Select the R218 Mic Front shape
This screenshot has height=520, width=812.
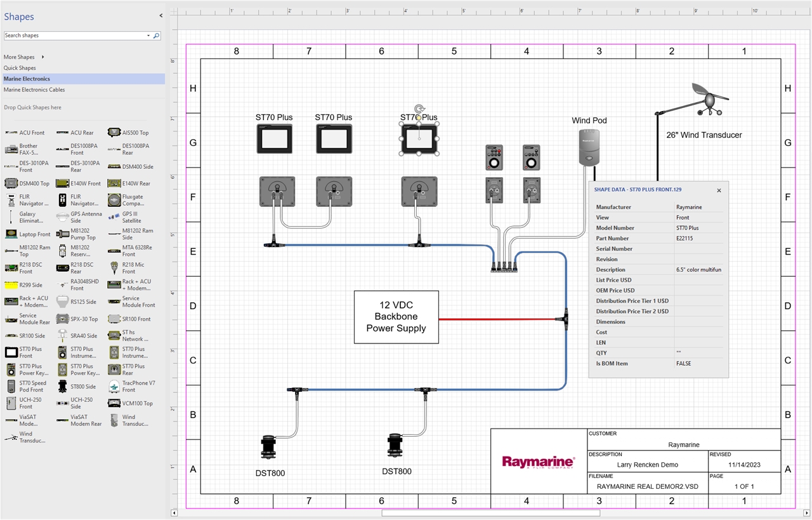coord(126,268)
